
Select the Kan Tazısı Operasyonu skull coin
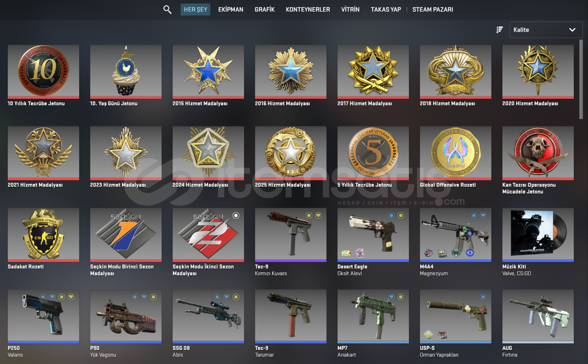[x=538, y=153]
